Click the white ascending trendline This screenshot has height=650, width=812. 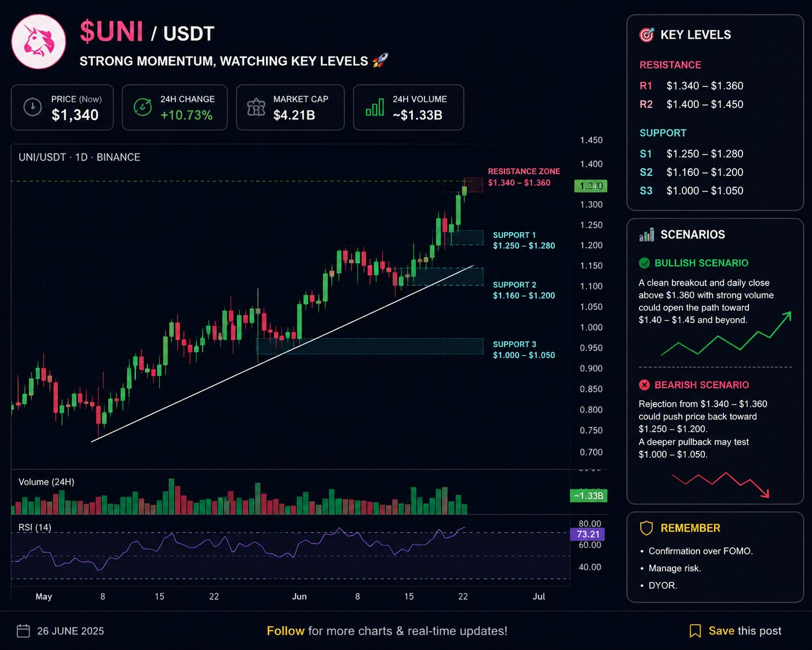283,354
